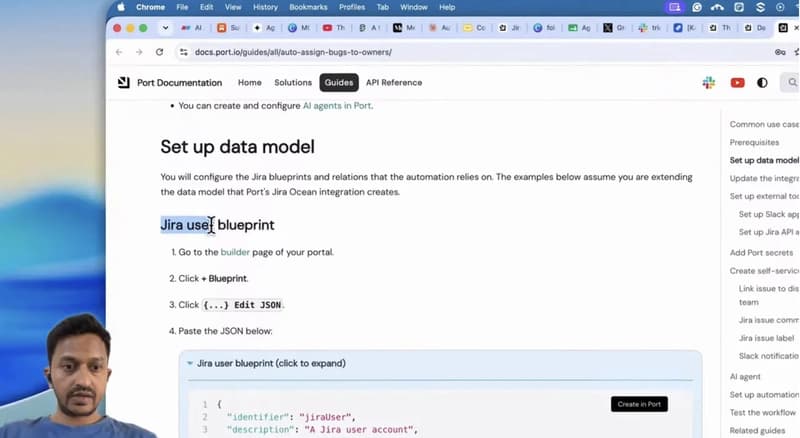Switch to the 'Do' browser tab
Image resolution: width=800 pixels, height=438 pixels.
[755, 28]
